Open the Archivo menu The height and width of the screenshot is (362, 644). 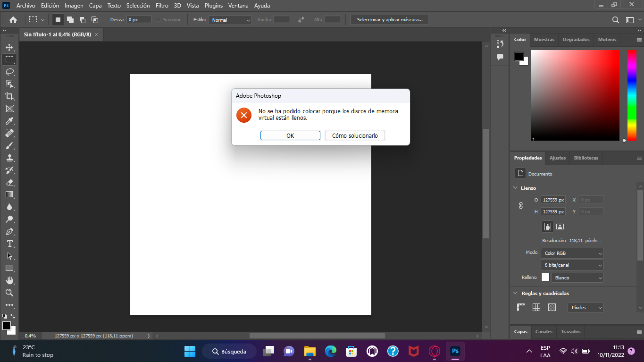(x=25, y=6)
